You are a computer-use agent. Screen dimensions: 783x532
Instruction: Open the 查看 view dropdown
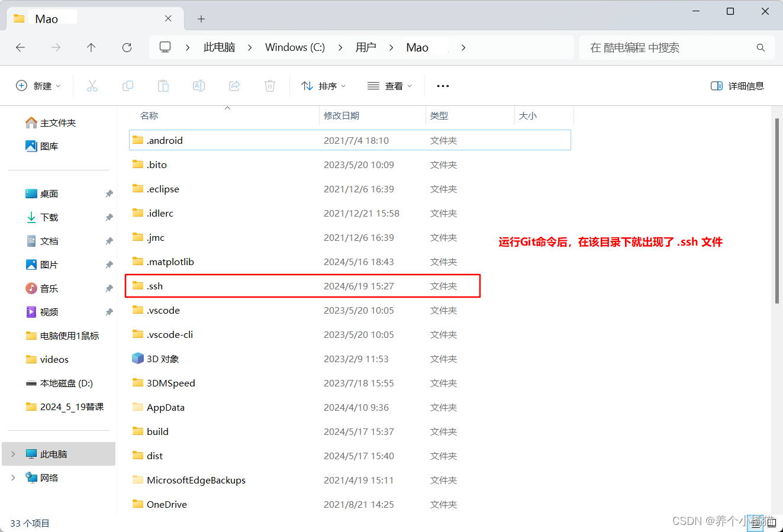(x=389, y=86)
